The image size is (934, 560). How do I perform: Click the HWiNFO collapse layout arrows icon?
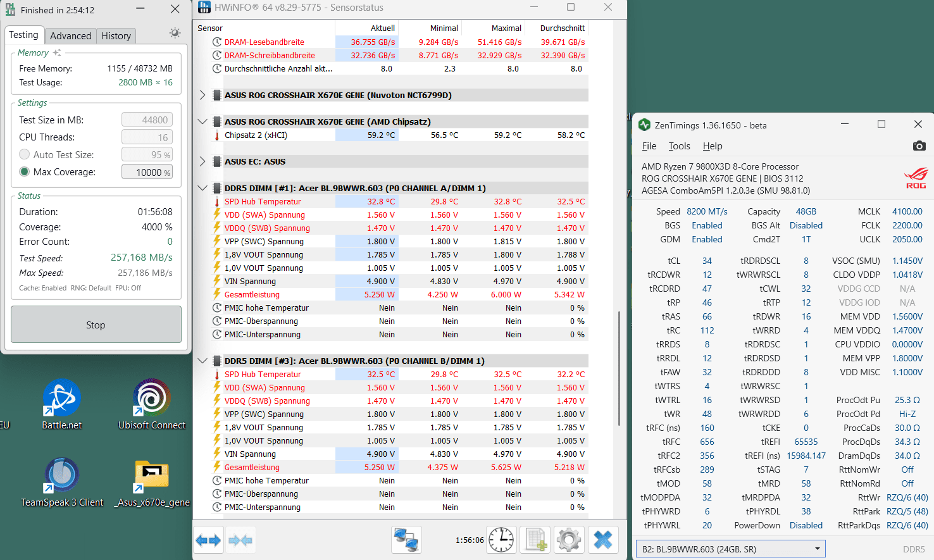(240, 540)
